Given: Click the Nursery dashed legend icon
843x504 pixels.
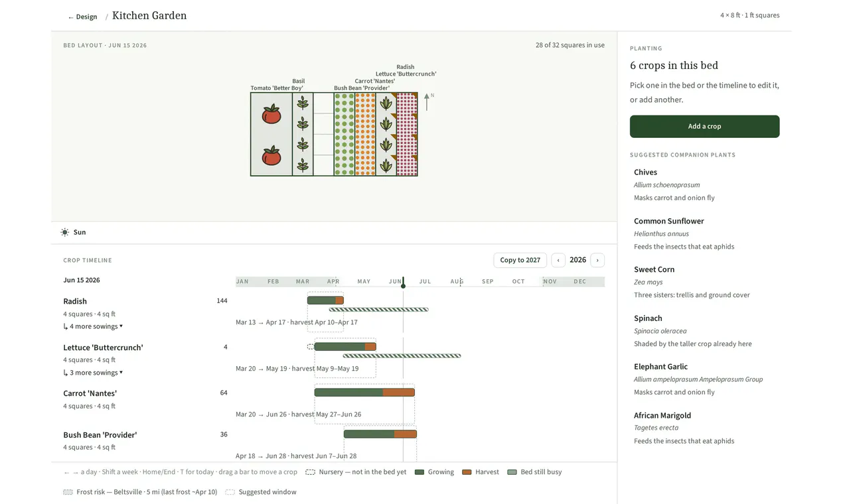Looking at the screenshot, I should pyautogui.click(x=310, y=472).
